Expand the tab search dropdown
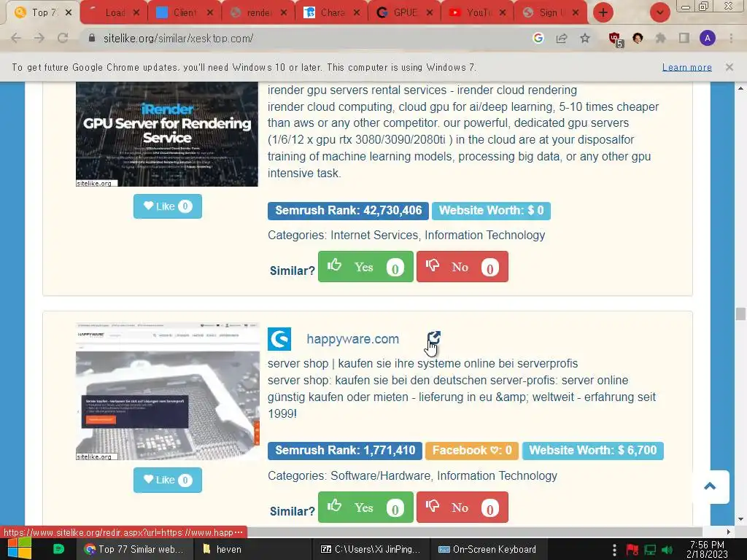 (660, 12)
